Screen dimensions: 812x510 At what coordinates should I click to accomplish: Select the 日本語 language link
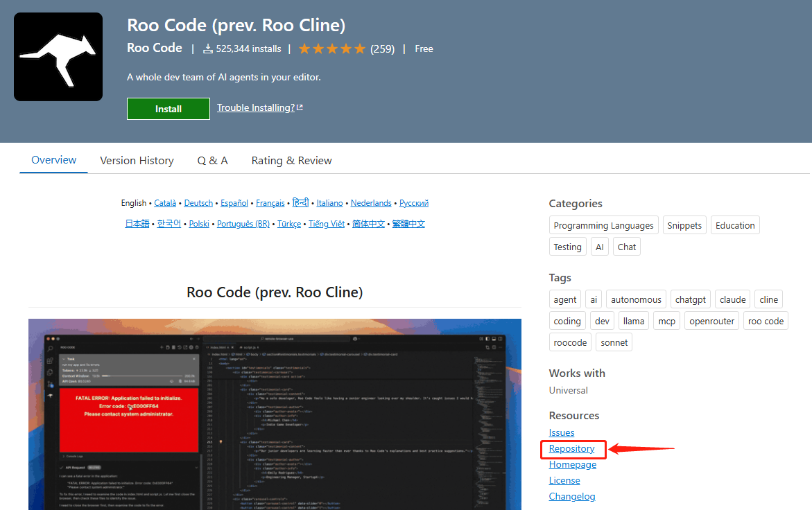pos(137,223)
